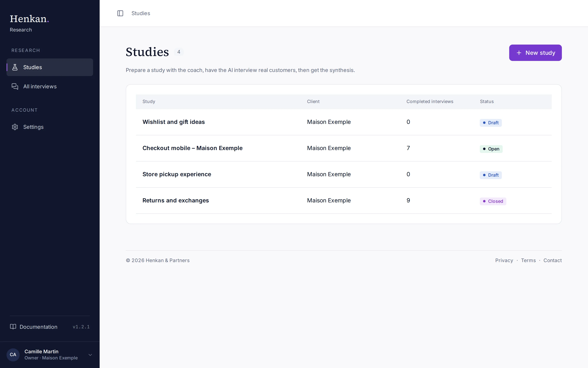The width and height of the screenshot is (588, 368).
Task: Click the Studies flask icon in sidebar
Action: pos(15,67)
